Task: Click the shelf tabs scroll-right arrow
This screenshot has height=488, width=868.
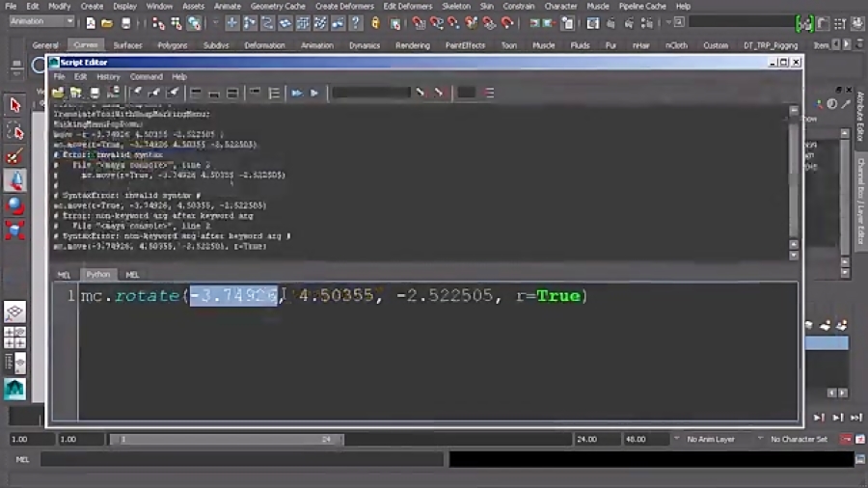Action: 847,44
